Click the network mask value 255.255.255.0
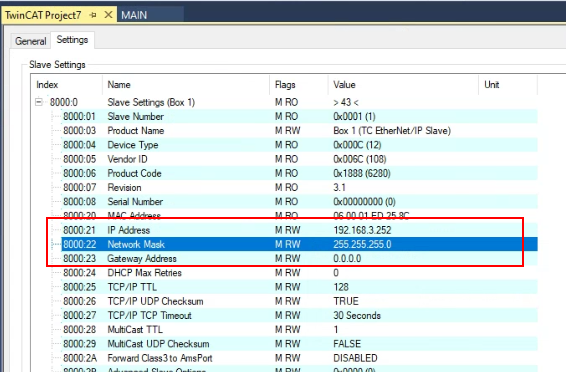This screenshot has width=566, height=372. click(x=362, y=244)
